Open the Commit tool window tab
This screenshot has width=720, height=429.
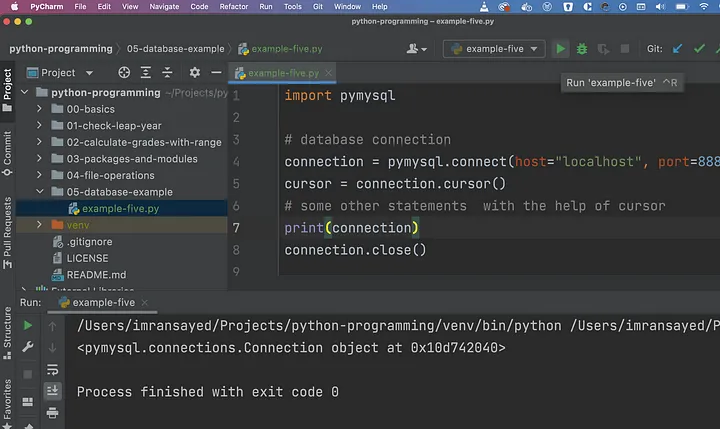tap(7, 153)
